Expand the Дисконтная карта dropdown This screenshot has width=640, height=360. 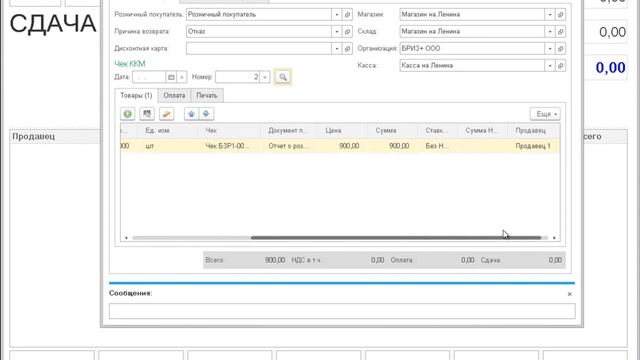(337, 49)
